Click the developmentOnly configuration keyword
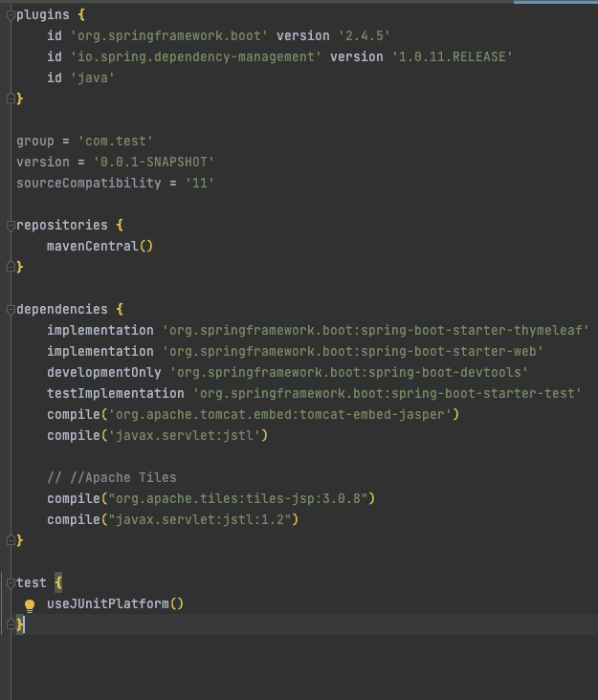The image size is (598, 700). (x=104, y=372)
